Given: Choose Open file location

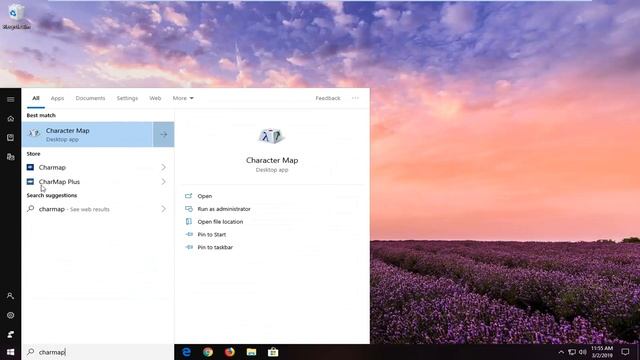Looking at the screenshot, I should [220, 222].
